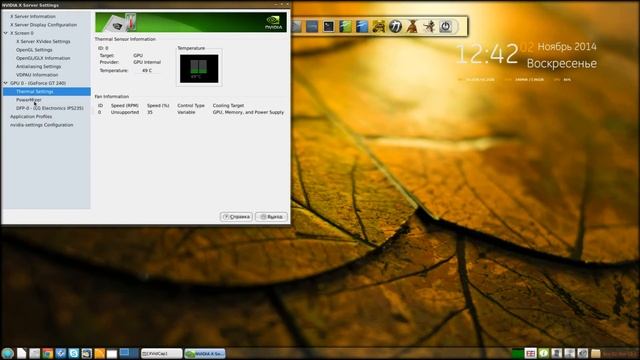Open X Server Display Configuration
Viewport: 640px width, 360px height.
pyautogui.click(x=43, y=24)
